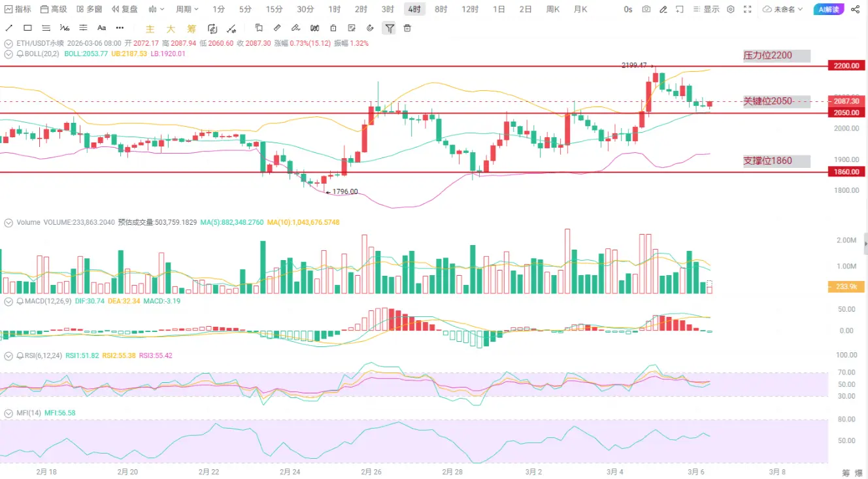Viewport: 868px width, 479px height.
Task: Delete drawings with trash icon
Action: [x=408, y=28]
